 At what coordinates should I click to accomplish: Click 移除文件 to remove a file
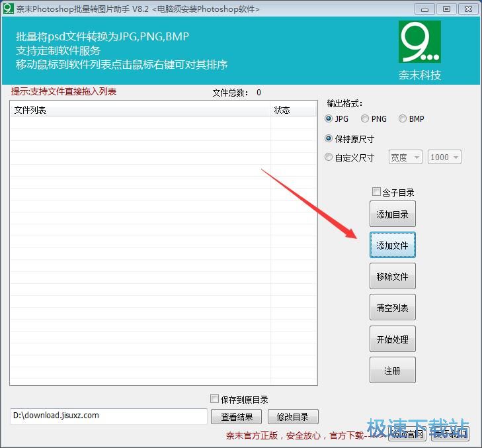click(392, 277)
